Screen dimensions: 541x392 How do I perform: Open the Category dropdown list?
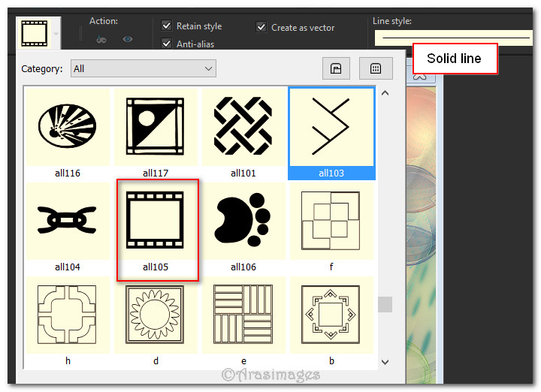pyautogui.click(x=143, y=68)
